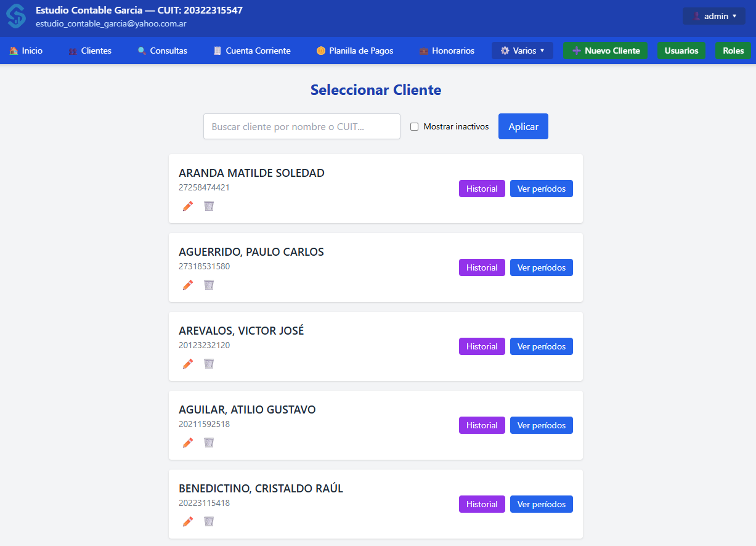Click the coin icon beside Planilla de Pagos
Screen dimensions: 756x546
[x=320, y=51]
